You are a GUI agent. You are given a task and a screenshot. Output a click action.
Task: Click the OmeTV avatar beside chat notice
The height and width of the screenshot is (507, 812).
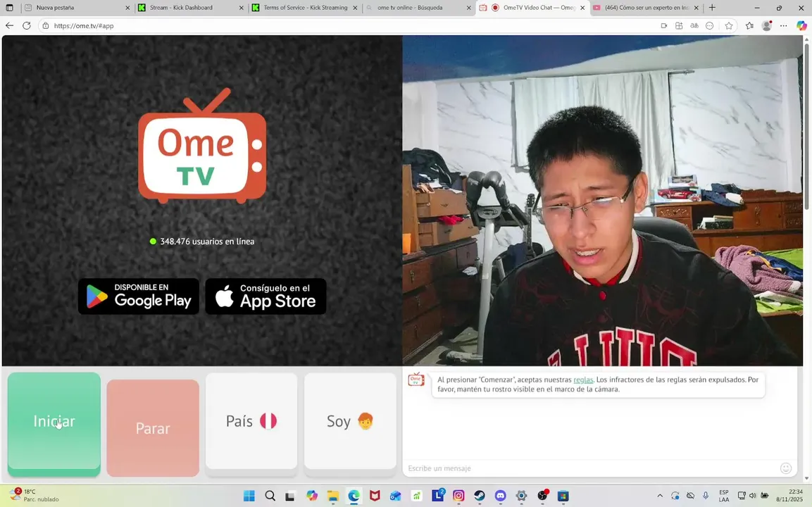pyautogui.click(x=416, y=380)
